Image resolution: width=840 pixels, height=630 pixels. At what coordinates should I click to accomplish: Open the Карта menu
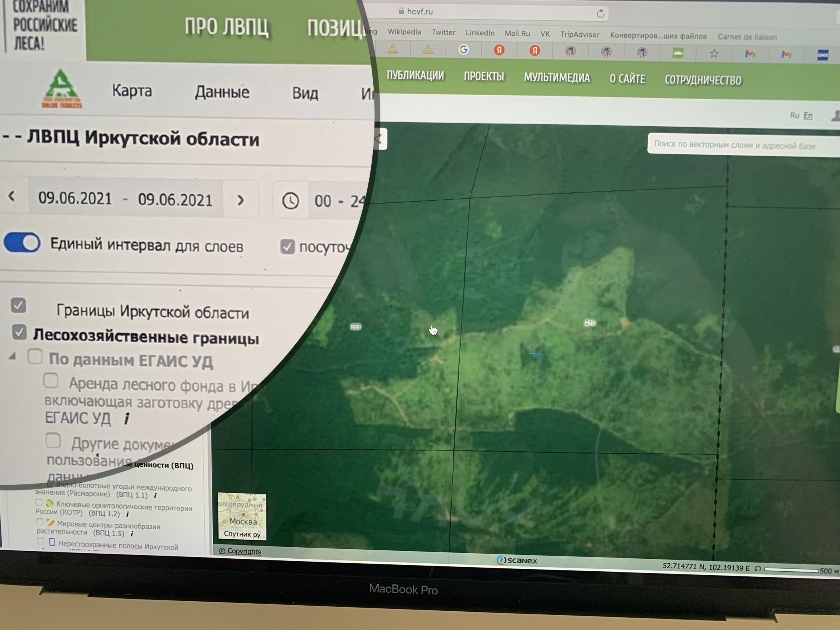pos(132,90)
